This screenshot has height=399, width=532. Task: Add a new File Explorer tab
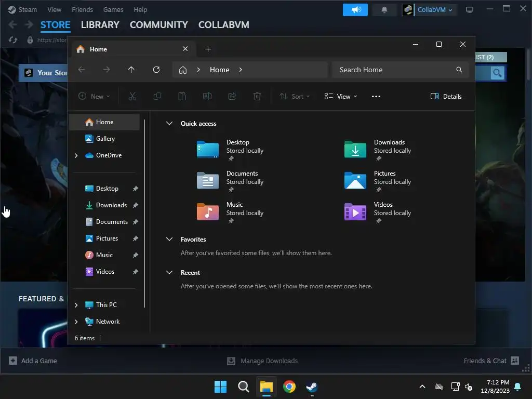208,49
